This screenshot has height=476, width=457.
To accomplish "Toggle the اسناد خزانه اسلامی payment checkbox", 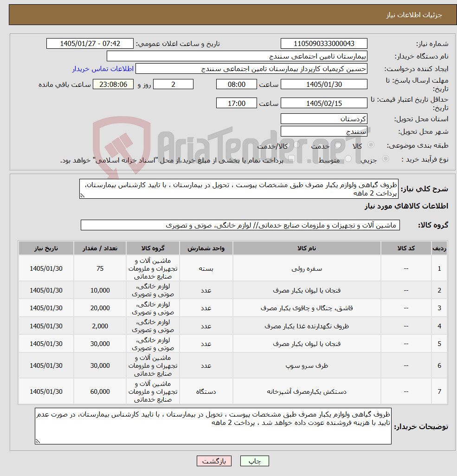I will 292,159.
